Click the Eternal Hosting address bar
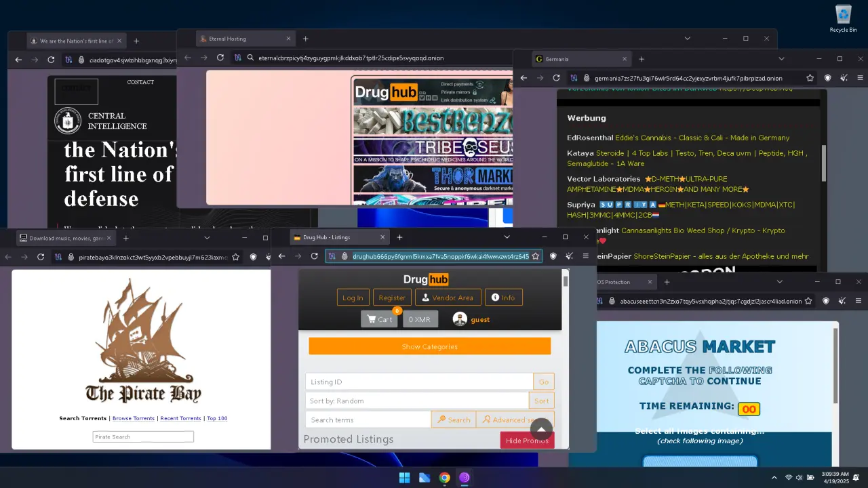Screen dimensions: 868x488 [x=380, y=58]
